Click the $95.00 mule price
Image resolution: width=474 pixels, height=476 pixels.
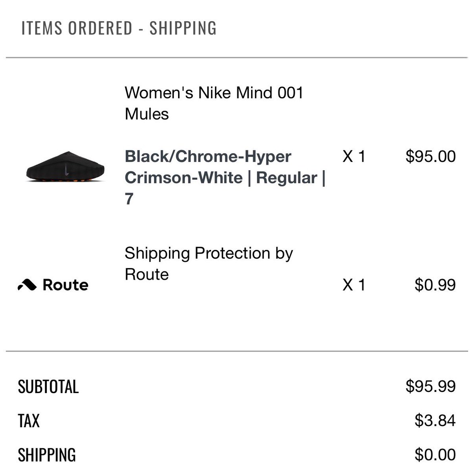pyautogui.click(x=431, y=156)
